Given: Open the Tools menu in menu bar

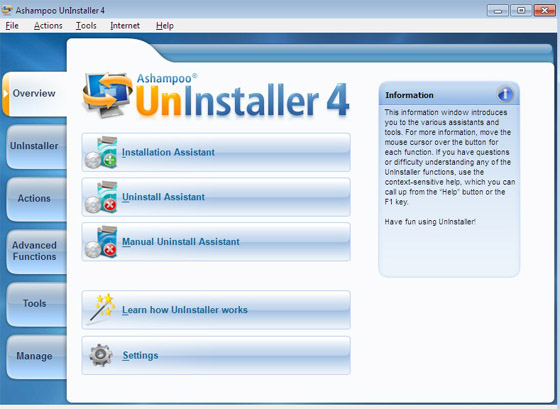Looking at the screenshot, I should pyautogui.click(x=86, y=26).
